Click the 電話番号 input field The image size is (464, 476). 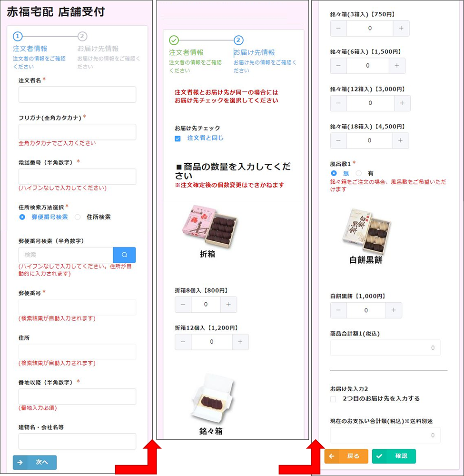click(77, 177)
